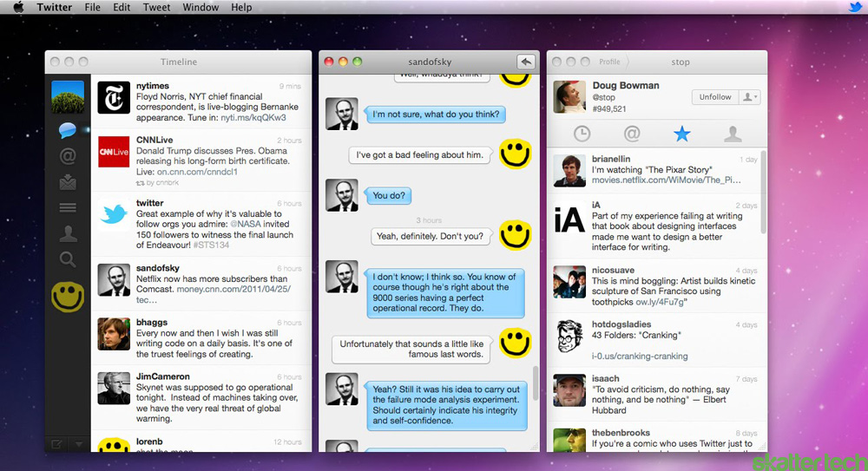Open i-0.us/cranking-cranking link
This screenshot has width=868, height=471.
click(640, 356)
